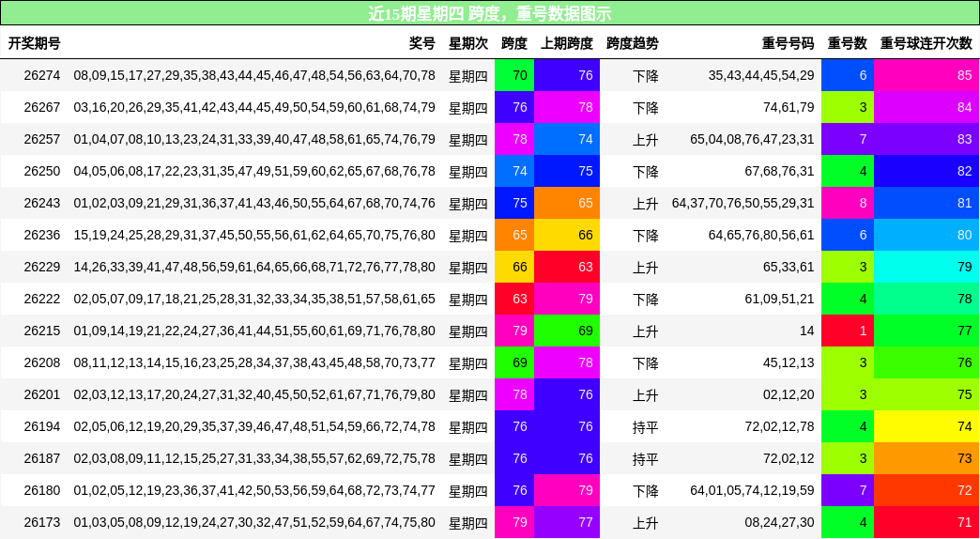The width and height of the screenshot is (980, 539).
Task: Click the green 跨度 cell 70 in row 26274
Action: click(x=514, y=76)
